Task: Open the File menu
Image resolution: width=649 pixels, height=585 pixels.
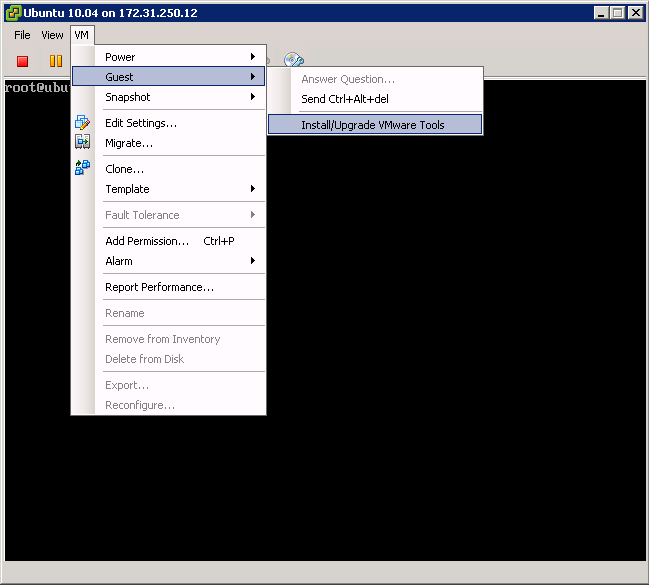Action: click(x=22, y=35)
